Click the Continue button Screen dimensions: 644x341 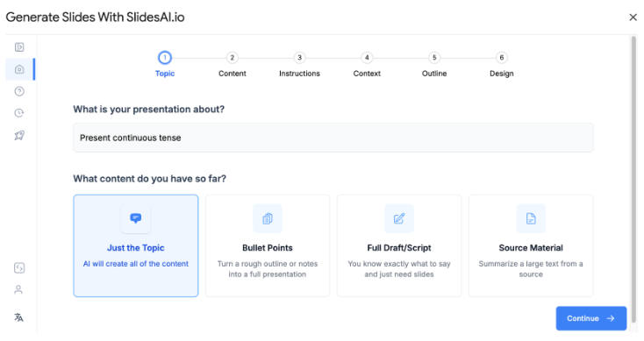point(591,318)
